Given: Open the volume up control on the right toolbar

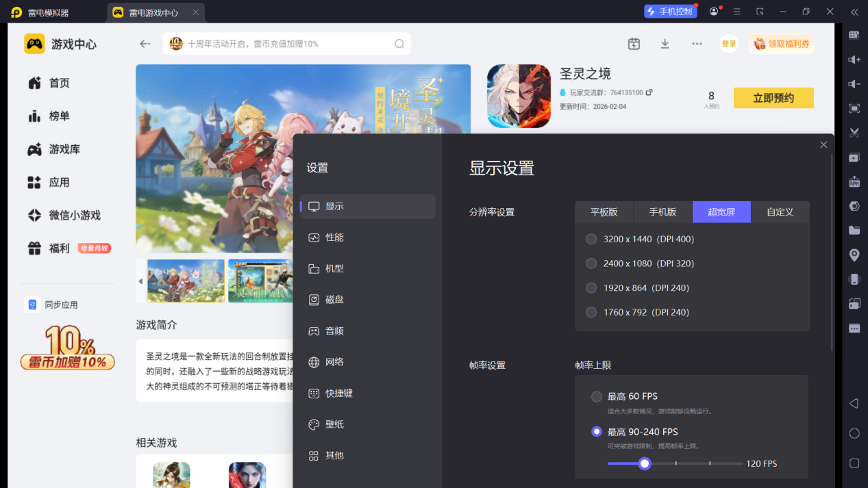Looking at the screenshot, I should (853, 60).
